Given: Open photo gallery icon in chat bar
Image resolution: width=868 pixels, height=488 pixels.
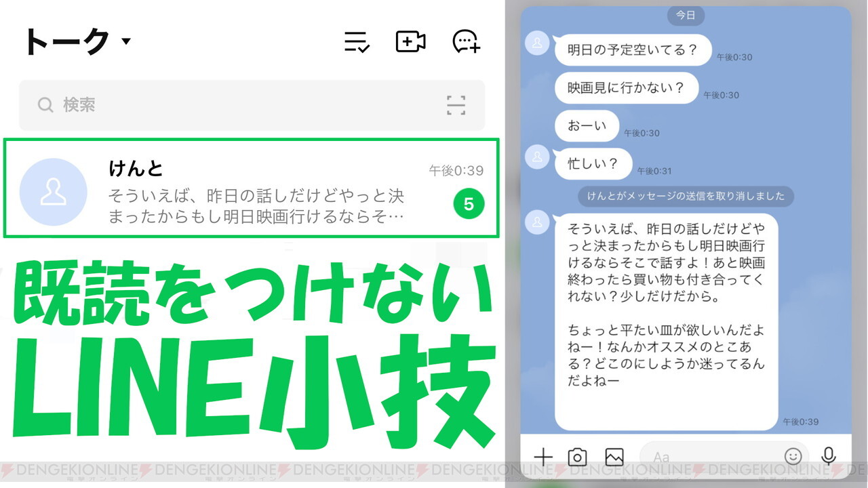Looking at the screenshot, I should point(614,457).
